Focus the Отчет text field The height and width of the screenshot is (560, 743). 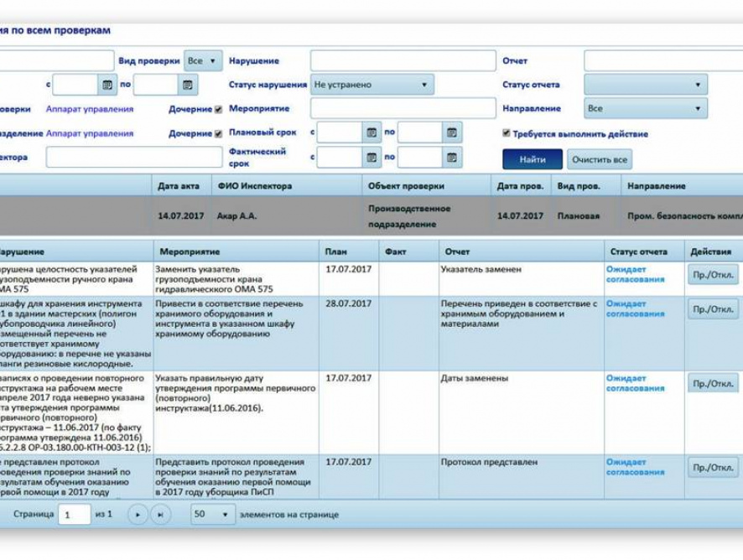coord(663,61)
